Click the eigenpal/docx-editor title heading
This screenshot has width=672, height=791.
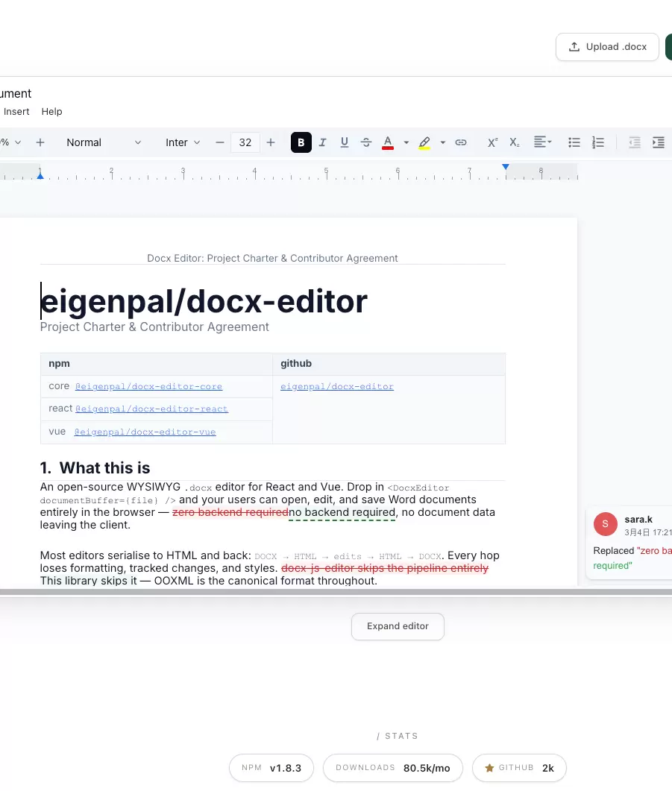click(x=204, y=302)
